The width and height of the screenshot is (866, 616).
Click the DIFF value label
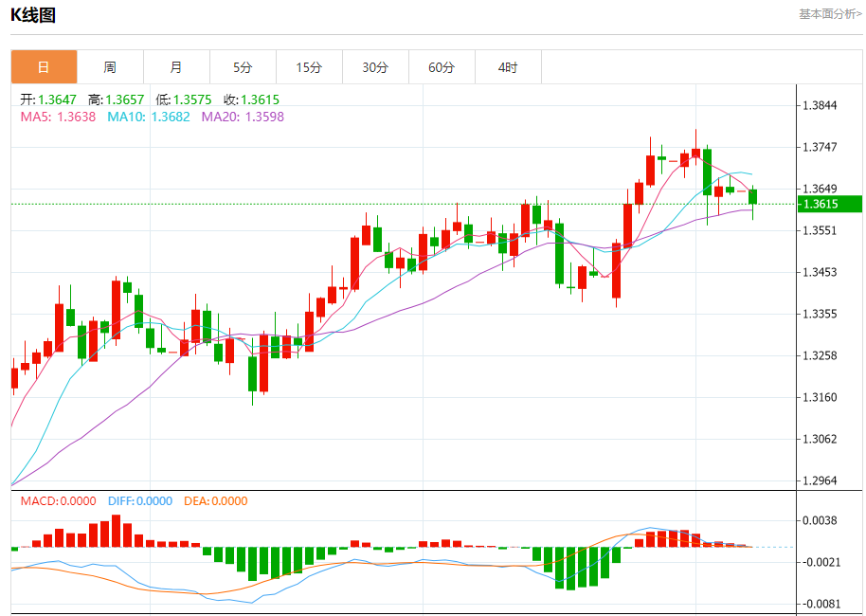coord(140,501)
